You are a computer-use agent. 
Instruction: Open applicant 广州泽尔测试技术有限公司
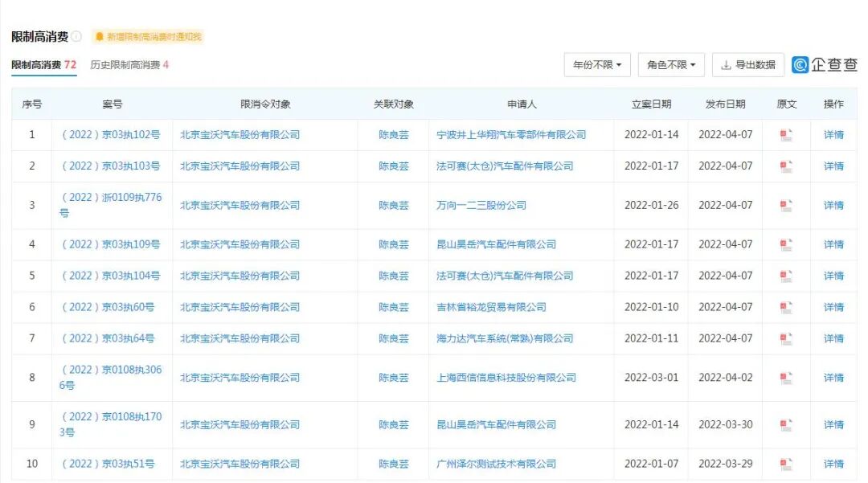click(496, 464)
